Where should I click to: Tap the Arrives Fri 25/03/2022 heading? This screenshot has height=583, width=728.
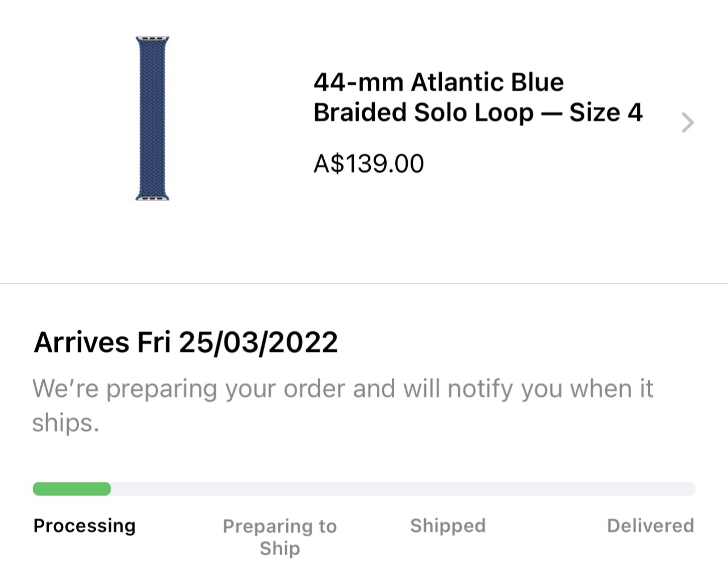coord(186,343)
